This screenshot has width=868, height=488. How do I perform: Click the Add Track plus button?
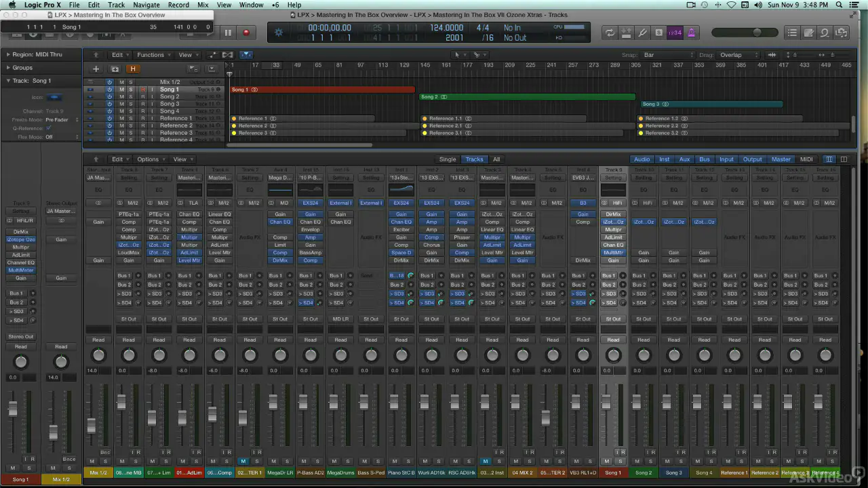click(x=96, y=68)
